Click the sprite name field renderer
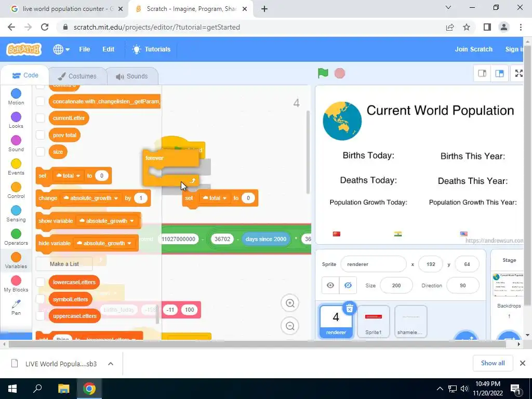 [x=373, y=264]
